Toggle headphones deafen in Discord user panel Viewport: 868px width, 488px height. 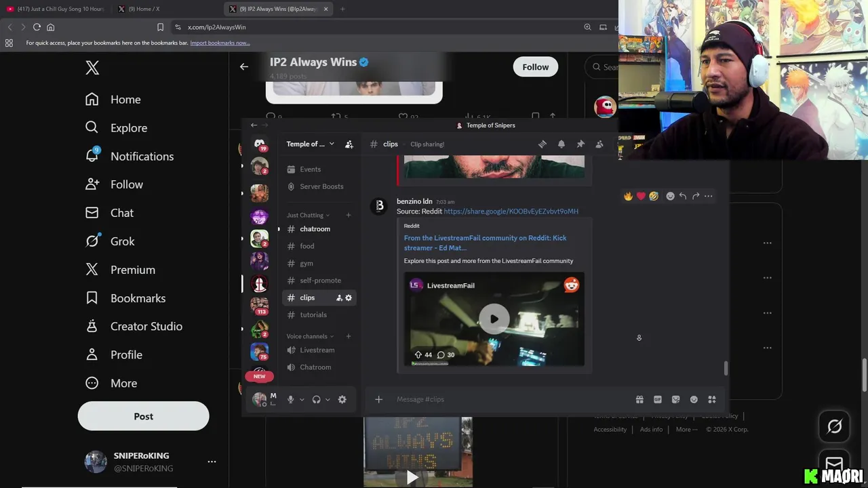[x=316, y=399]
